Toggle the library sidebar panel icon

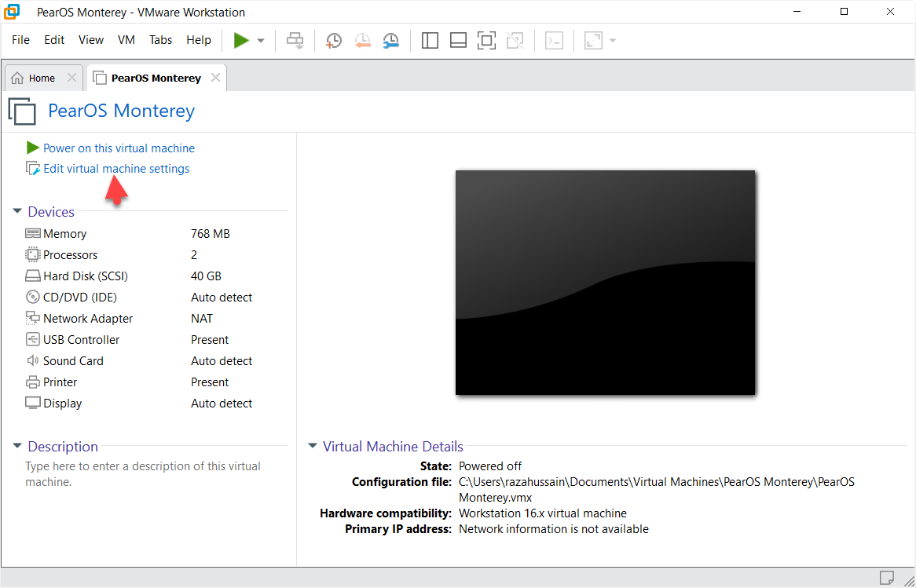click(430, 41)
